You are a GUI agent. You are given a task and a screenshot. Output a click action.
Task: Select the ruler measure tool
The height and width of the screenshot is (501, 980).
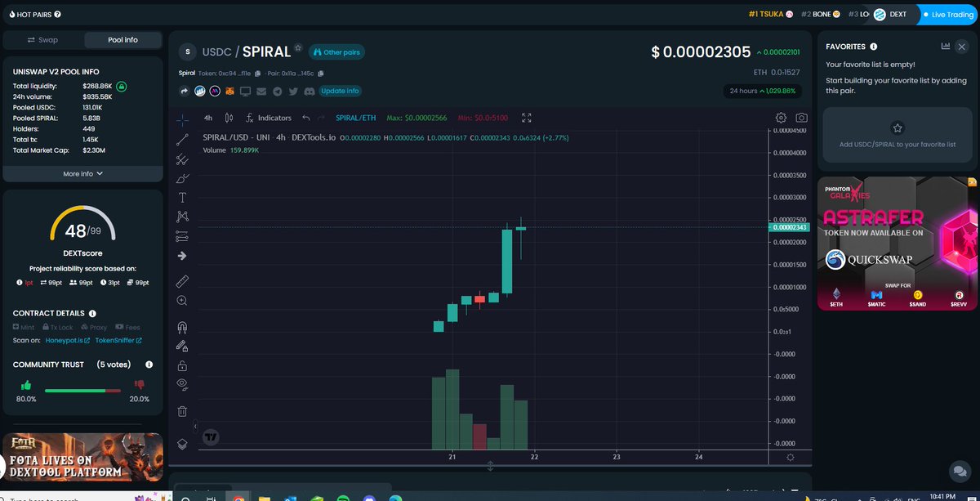click(182, 281)
